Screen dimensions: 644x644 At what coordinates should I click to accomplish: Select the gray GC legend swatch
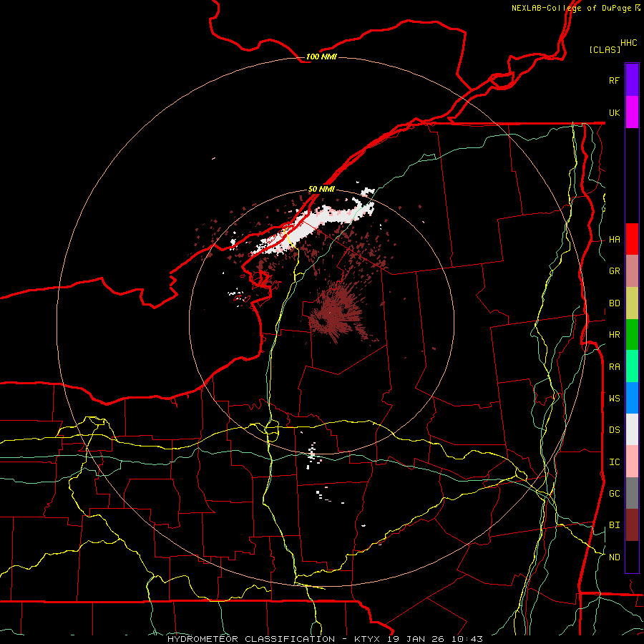click(x=632, y=493)
